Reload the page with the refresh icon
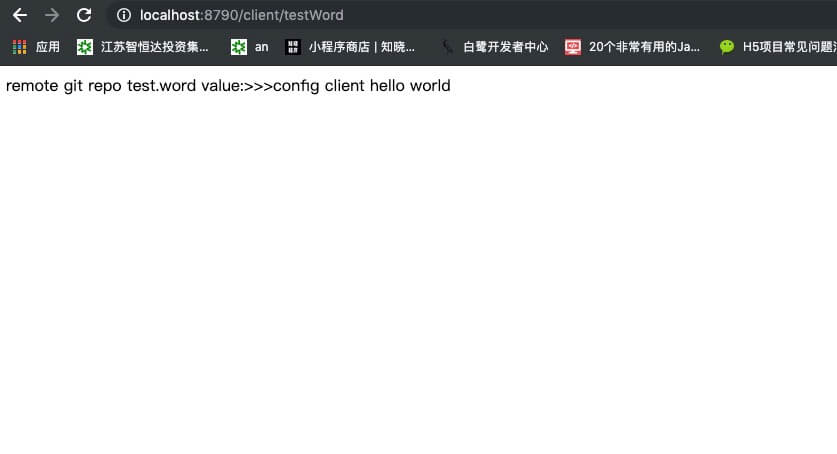This screenshot has width=837, height=454. click(x=84, y=15)
